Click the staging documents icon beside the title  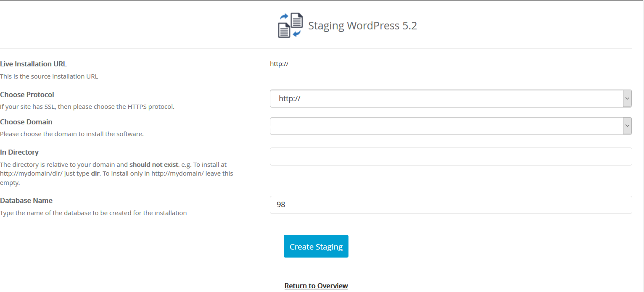(290, 25)
